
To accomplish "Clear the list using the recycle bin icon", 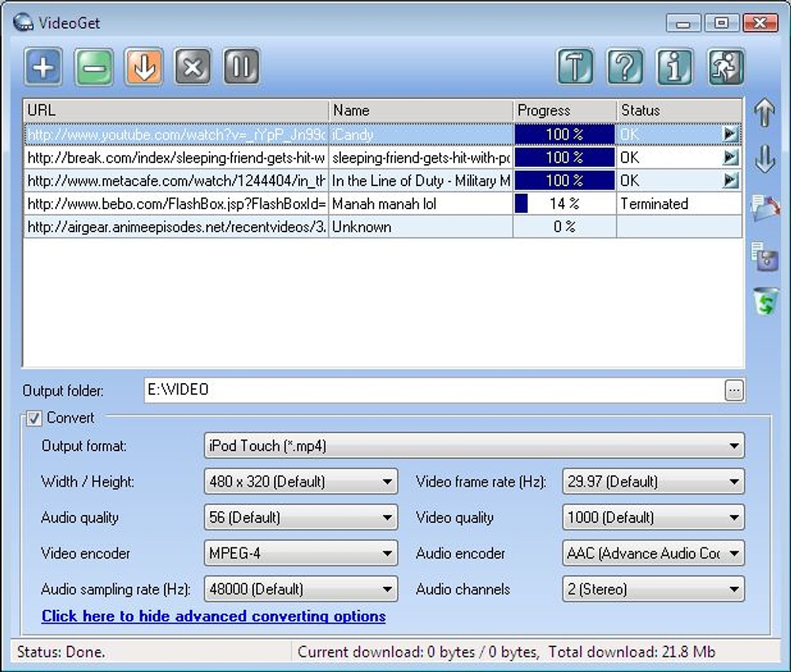I will pyautogui.click(x=764, y=303).
